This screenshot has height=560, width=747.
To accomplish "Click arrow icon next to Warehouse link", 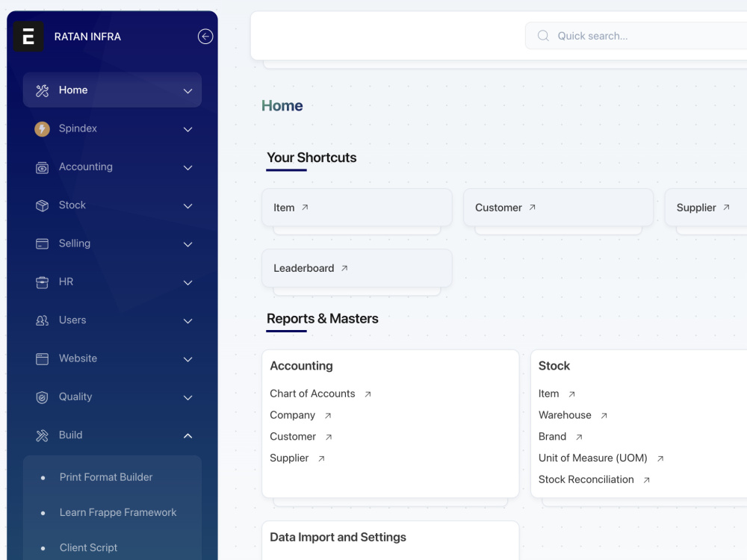I will [604, 416].
